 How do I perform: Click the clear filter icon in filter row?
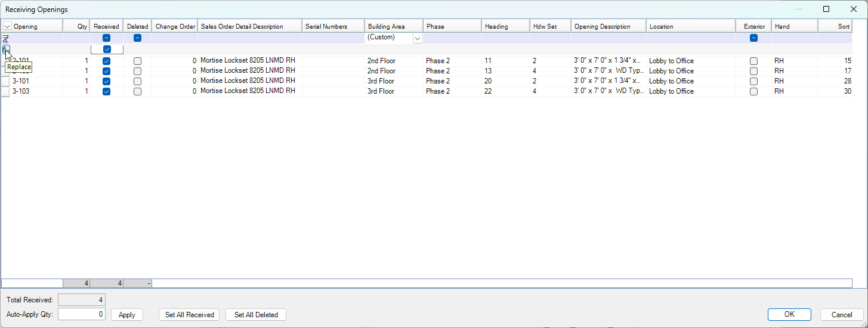pos(6,38)
